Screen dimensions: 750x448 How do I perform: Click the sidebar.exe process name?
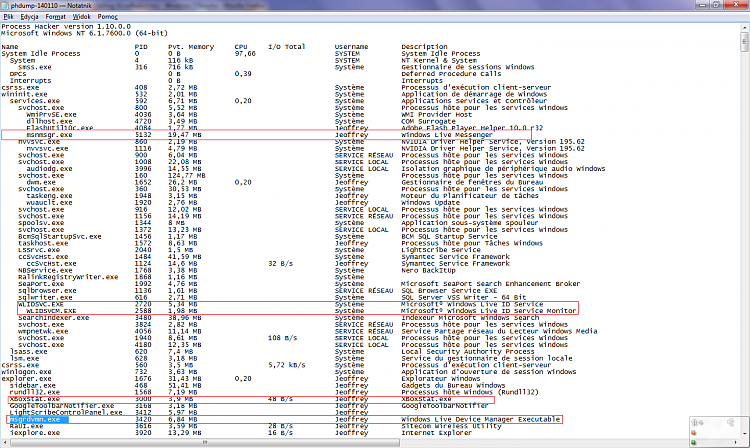point(33,385)
